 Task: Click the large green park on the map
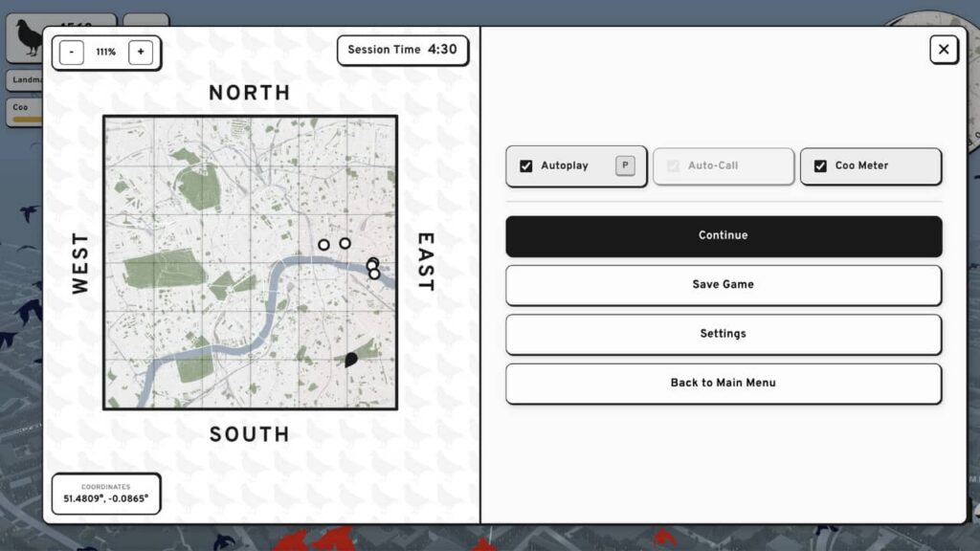pyautogui.click(x=165, y=270)
